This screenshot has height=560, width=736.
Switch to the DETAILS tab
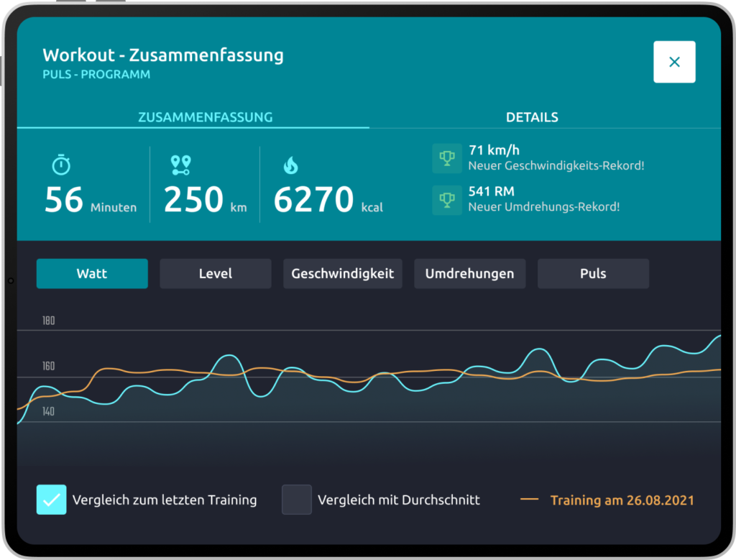coord(532,117)
